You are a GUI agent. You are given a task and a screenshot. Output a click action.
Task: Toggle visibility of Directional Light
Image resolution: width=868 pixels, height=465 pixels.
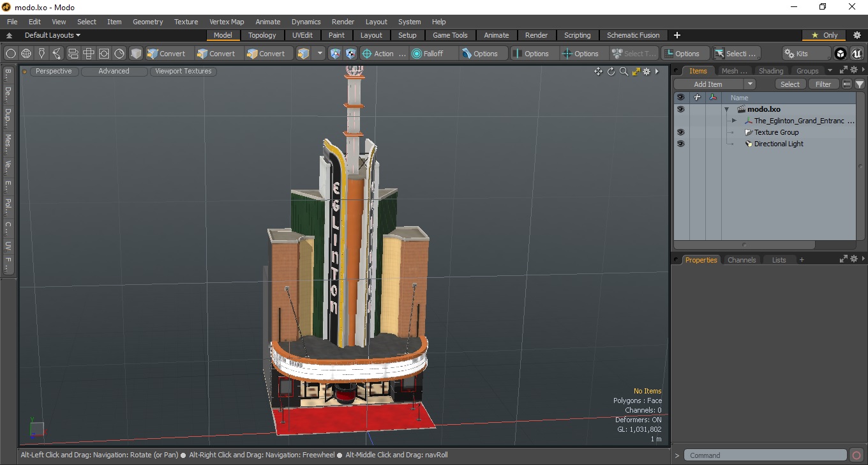tap(680, 144)
